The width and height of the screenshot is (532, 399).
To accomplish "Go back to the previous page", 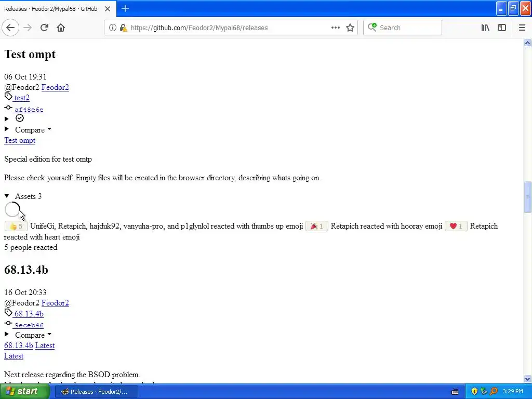I will point(10,28).
